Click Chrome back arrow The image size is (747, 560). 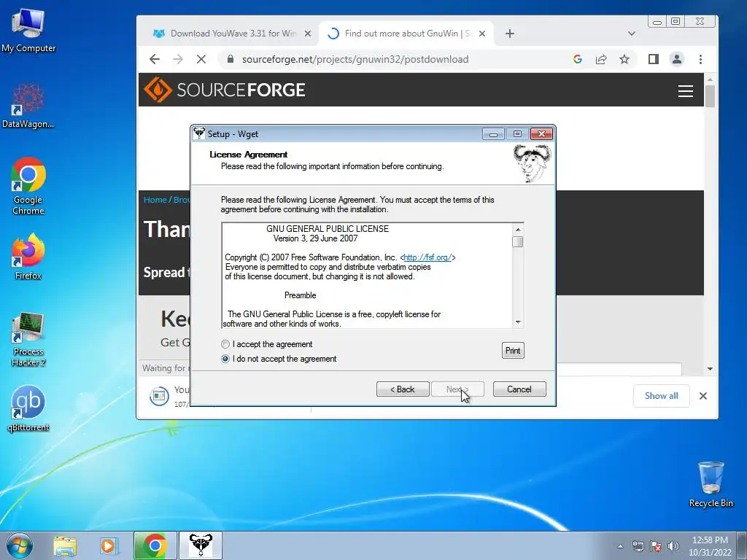tap(155, 59)
